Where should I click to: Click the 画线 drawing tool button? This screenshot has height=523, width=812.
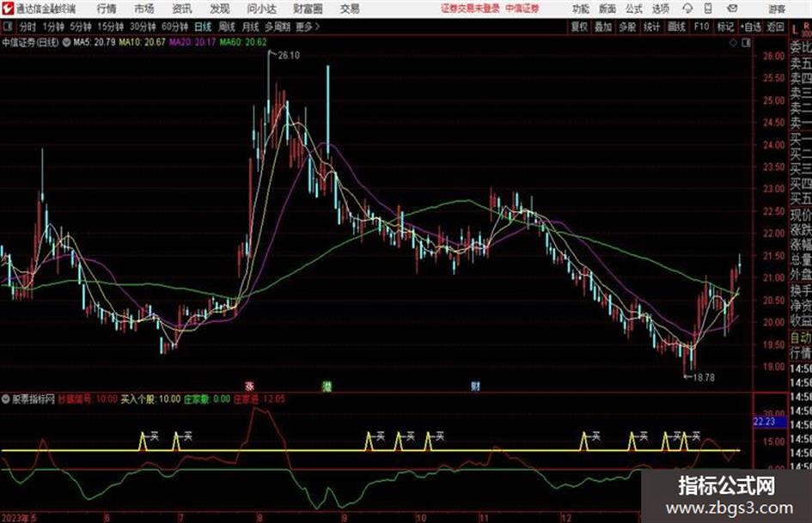click(x=676, y=27)
